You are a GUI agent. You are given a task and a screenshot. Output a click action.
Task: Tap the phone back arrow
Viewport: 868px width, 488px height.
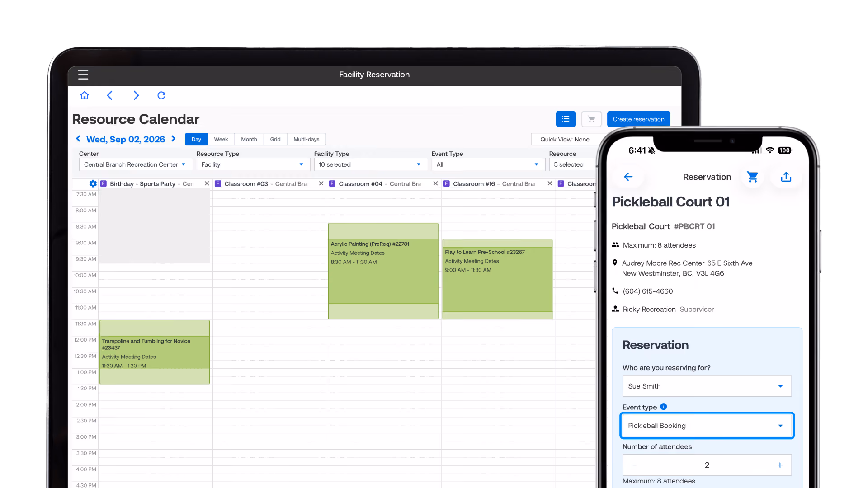(x=628, y=177)
